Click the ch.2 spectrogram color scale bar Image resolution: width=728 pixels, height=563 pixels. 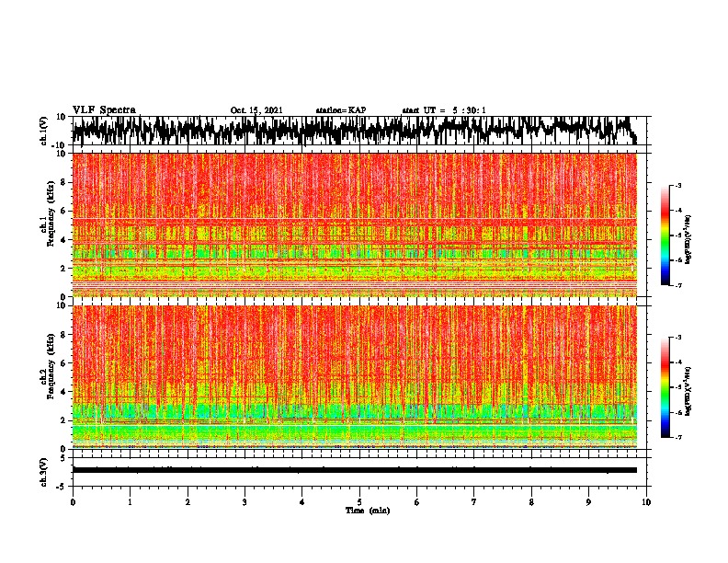click(665, 387)
